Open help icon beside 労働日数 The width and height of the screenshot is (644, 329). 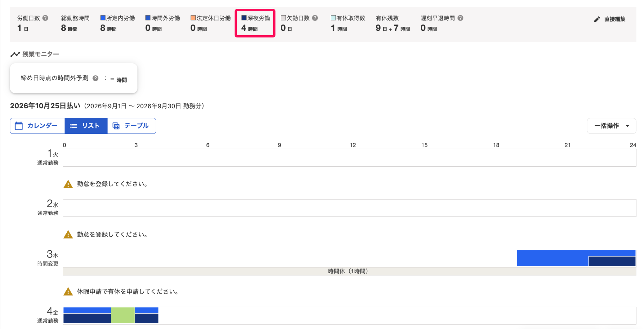(45, 18)
